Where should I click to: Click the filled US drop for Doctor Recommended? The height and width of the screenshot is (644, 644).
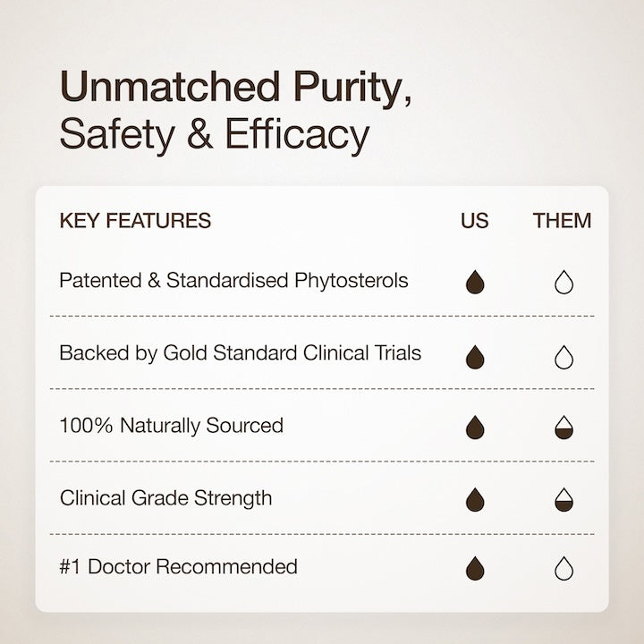[x=475, y=569]
